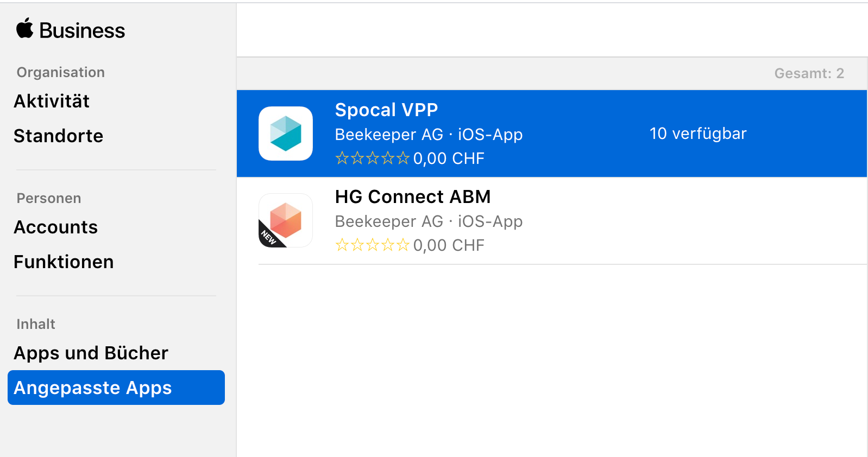Open Aktivität in the sidebar
Image resolution: width=868 pixels, height=457 pixels.
pos(52,101)
